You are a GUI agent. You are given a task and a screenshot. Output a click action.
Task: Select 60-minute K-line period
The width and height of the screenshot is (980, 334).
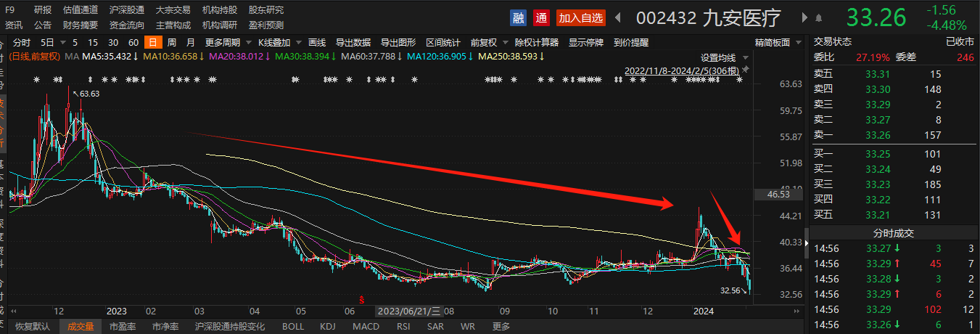click(x=133, y=42)
